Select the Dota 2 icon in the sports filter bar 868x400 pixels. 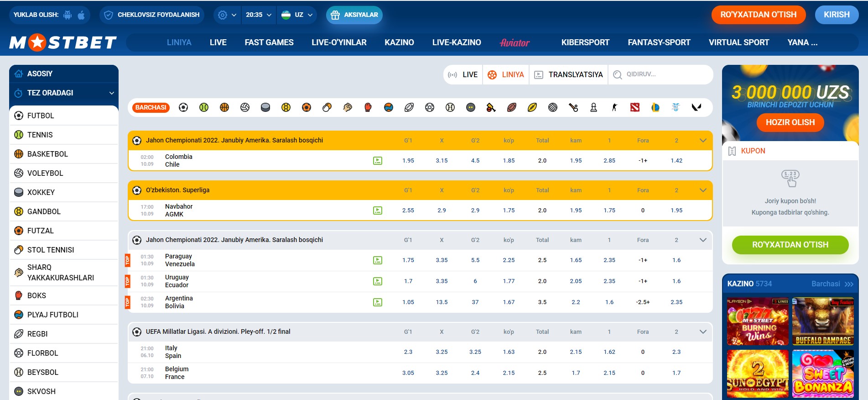tap(635, 107)
